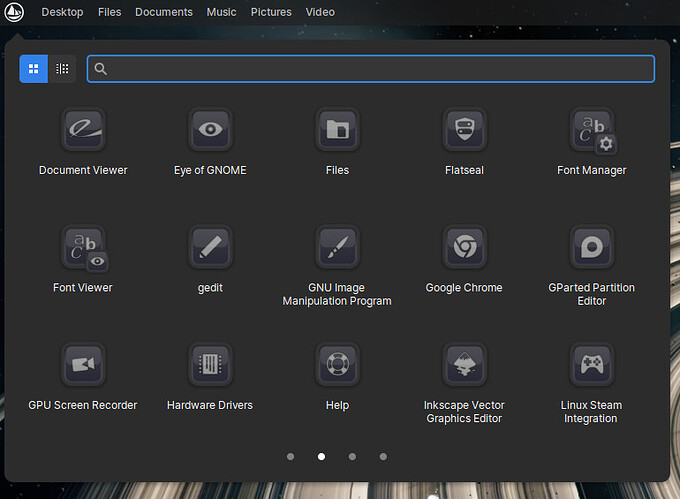This screenshot has height=499, width=680.
Task: Launch Flatseal from the app grid
Action: [464, 129]
